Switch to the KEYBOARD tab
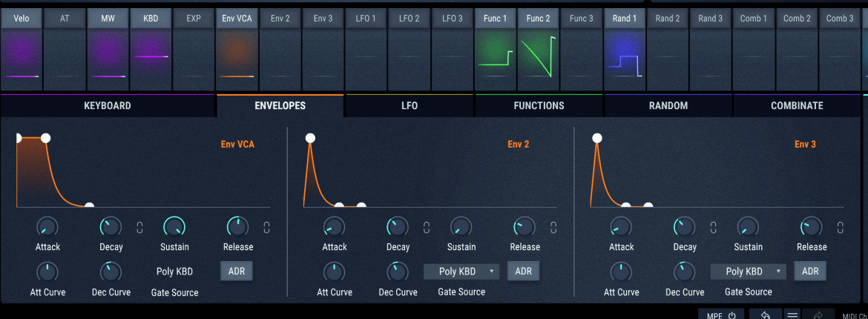Screen dimensions: 868x319 [108, 105]
